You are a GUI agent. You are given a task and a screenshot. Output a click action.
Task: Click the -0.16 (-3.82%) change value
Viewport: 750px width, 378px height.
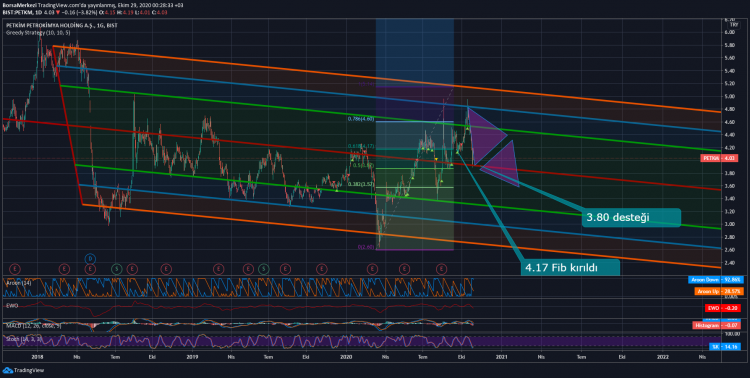click(x=79, y=12)
